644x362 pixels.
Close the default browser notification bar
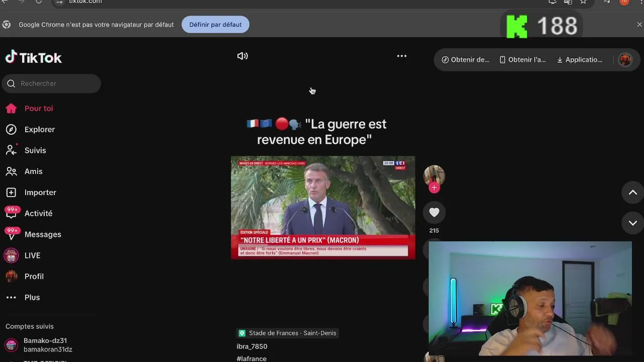(x=639, y=25)
